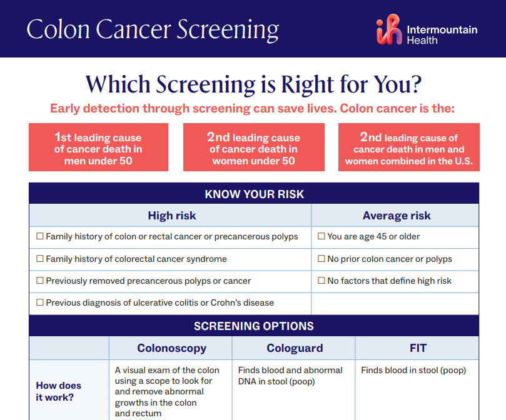
Task: Click the 'FIT' column header
Action: pyautogui.click(x=417, y=348)
